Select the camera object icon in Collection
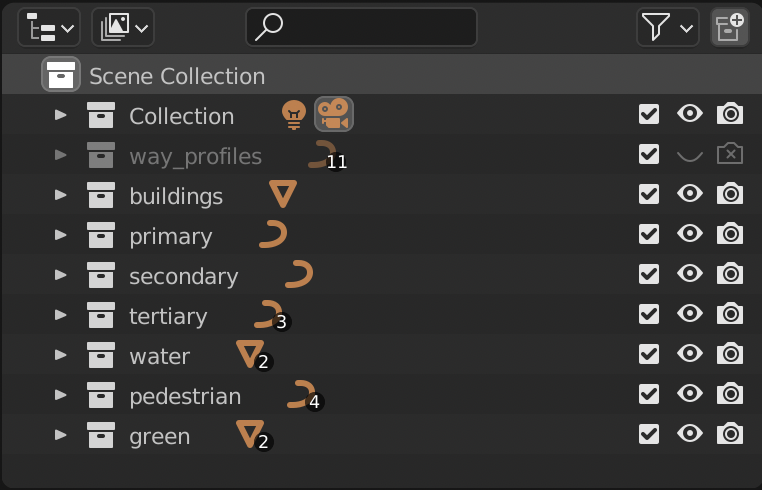 point(334,114)
